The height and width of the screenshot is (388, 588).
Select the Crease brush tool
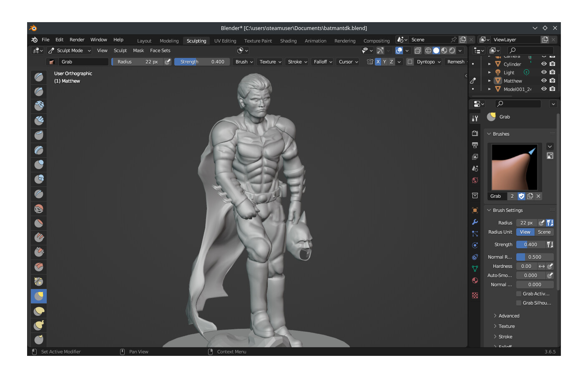pos(39,194)
